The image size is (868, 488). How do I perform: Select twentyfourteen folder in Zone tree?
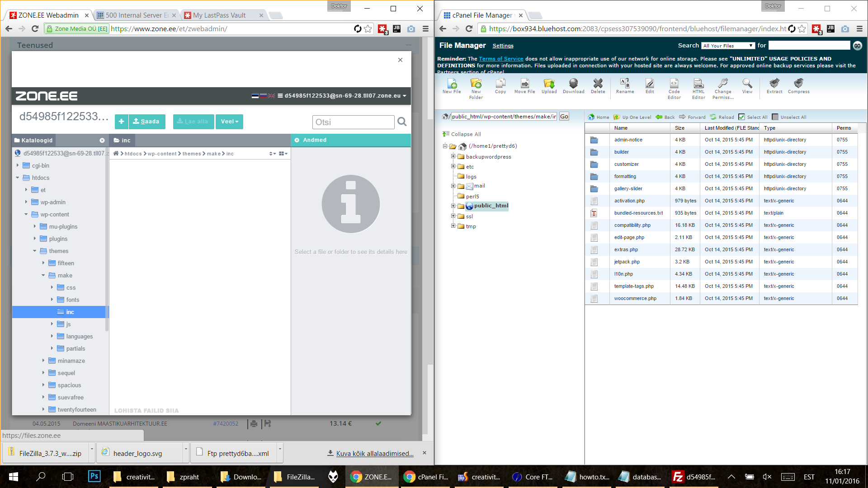[77, 409]
